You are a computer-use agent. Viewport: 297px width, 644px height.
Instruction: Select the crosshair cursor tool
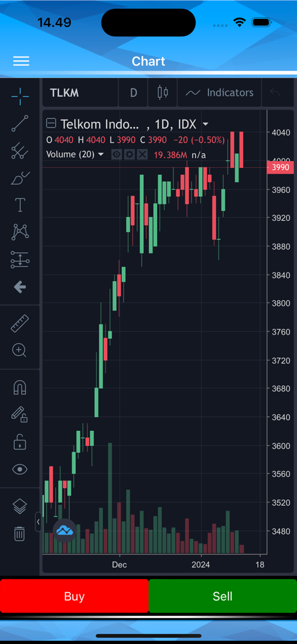[20, 96]
